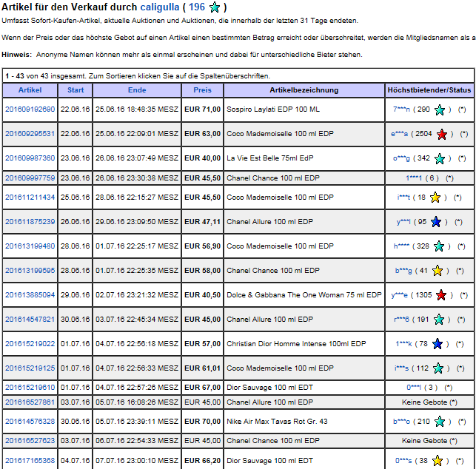This screenshot has height=469, width=476.
Task: Open item 201616527861
Action: 30,402
